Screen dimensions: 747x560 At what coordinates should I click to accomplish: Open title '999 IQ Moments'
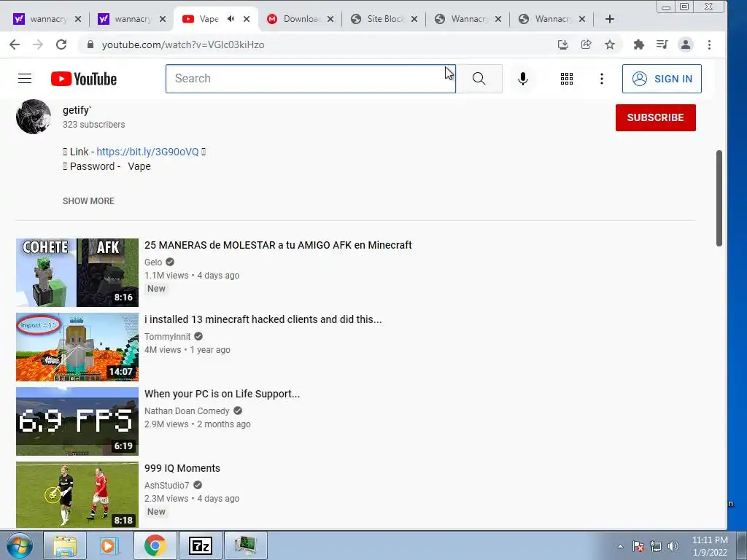[182, 468]
